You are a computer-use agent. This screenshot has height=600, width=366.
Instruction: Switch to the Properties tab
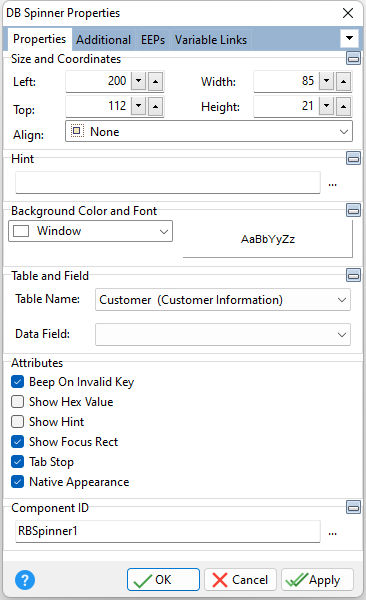click(39, 39)
